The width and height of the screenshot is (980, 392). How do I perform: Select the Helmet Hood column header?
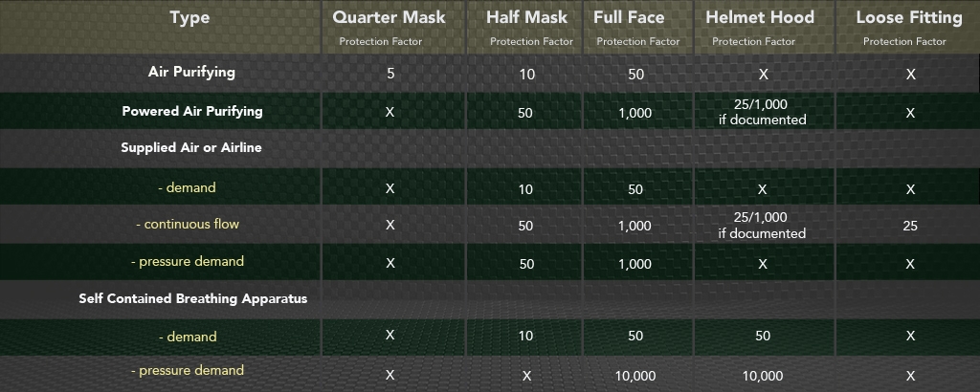[x=760, y=17]
